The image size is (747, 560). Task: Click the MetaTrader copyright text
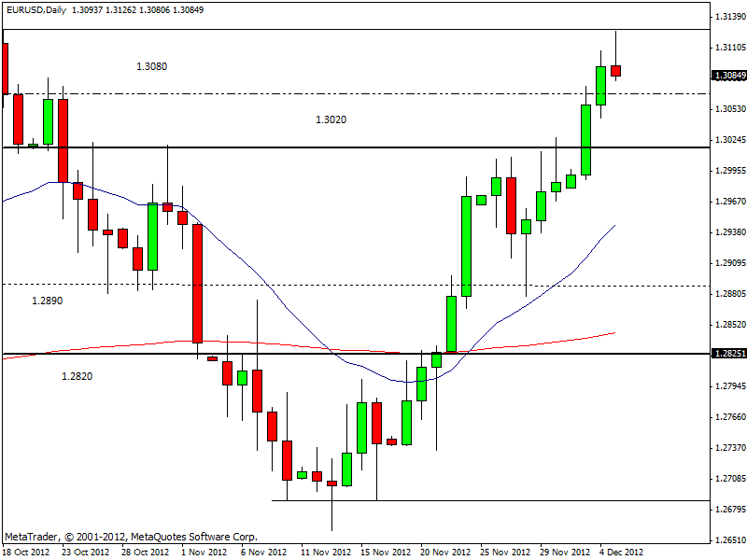[x=131, y=537]
